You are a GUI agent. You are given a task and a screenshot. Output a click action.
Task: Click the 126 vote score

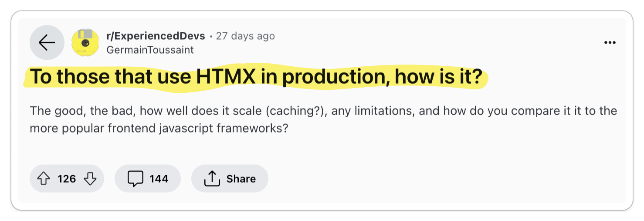coord(67,179)
